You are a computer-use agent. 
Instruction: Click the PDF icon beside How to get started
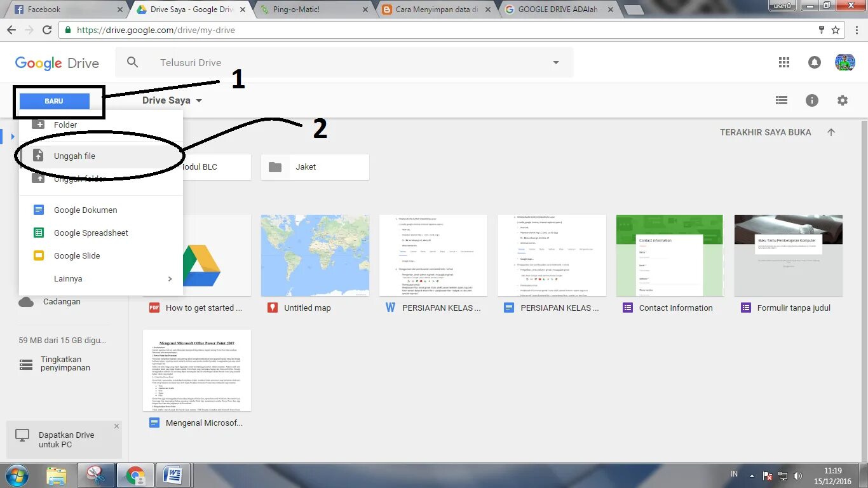[154, 308]
